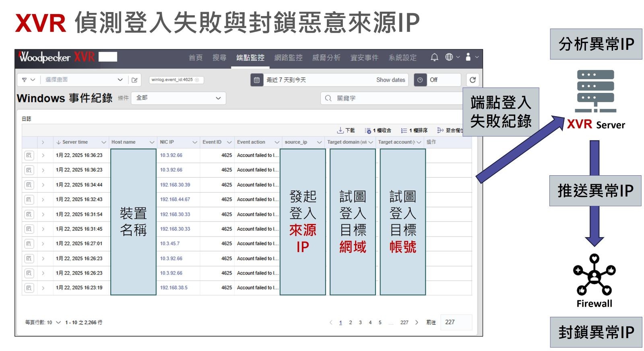The image size is (644, 351).
Task: Open detail icon for the 16:27:01 row
Action: [29, 244]
